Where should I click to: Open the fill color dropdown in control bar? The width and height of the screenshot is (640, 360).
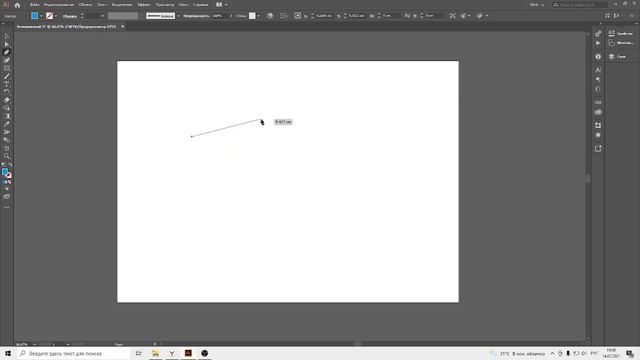pos(41,16)
